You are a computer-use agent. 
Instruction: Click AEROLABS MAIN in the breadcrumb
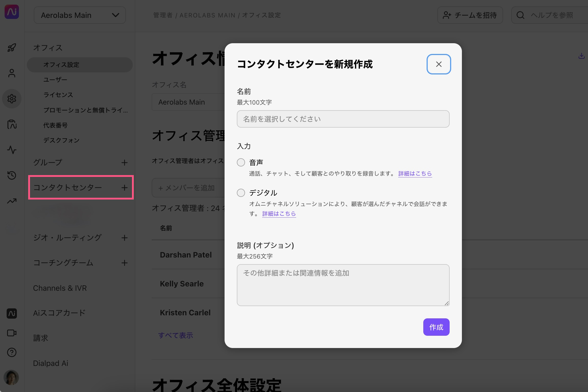point(207,15)
